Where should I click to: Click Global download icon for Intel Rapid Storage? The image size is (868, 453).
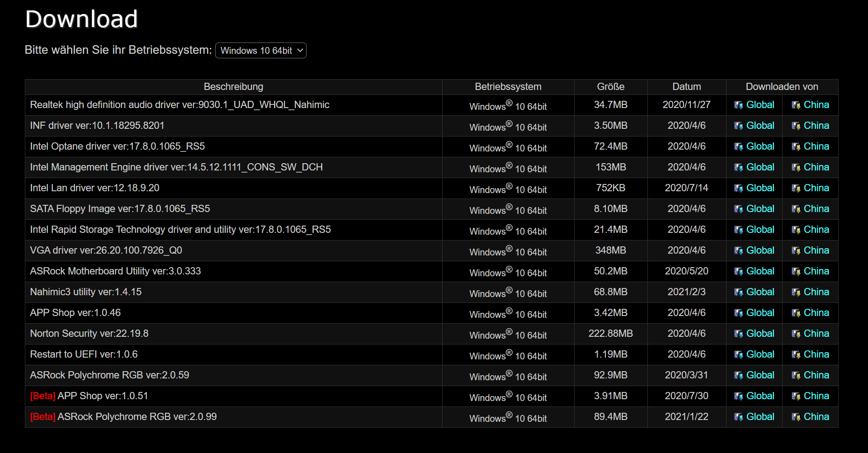coord(739,230)
